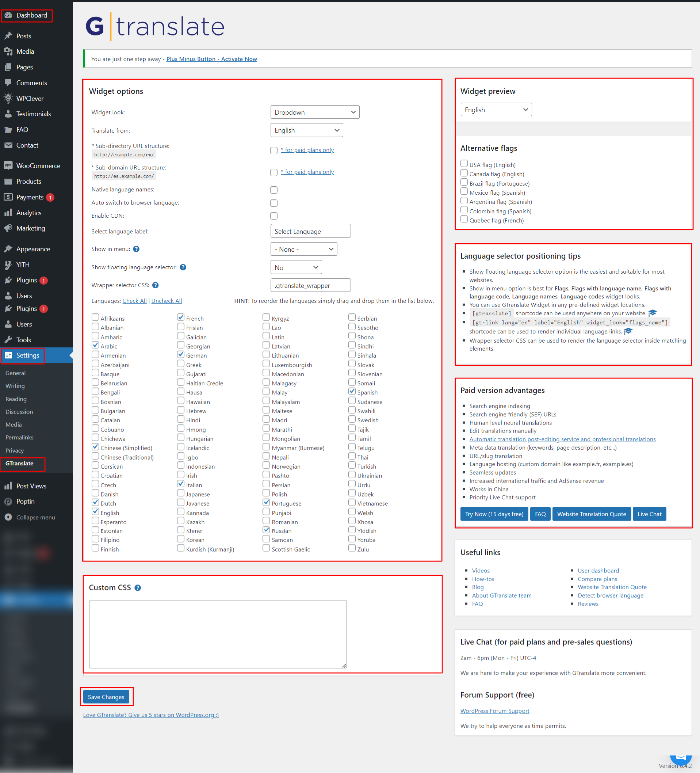Tick the USA flag (English) checkbox
This screenshot has height=773, width=700.
pos(464,164)
